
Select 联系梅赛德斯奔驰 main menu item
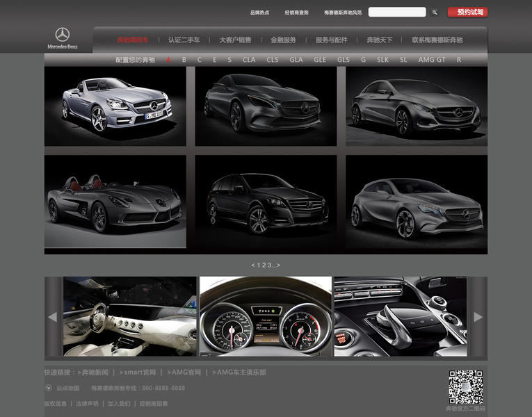pos(437,40)
